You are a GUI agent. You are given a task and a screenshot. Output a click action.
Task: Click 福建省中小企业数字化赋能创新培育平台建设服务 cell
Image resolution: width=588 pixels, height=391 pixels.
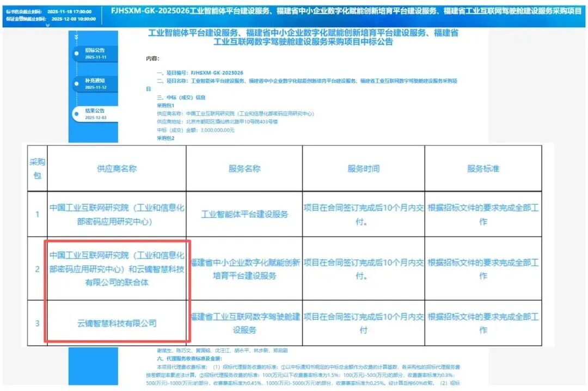coord(244,268)
